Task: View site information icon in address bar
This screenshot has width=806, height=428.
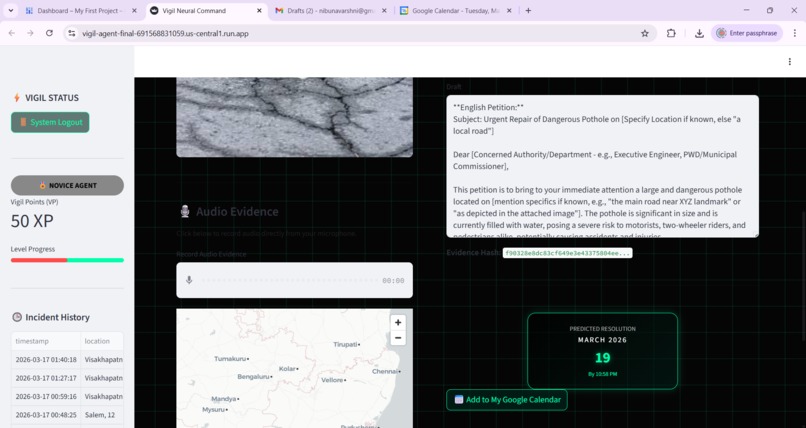Action: [x=72, y=33]
